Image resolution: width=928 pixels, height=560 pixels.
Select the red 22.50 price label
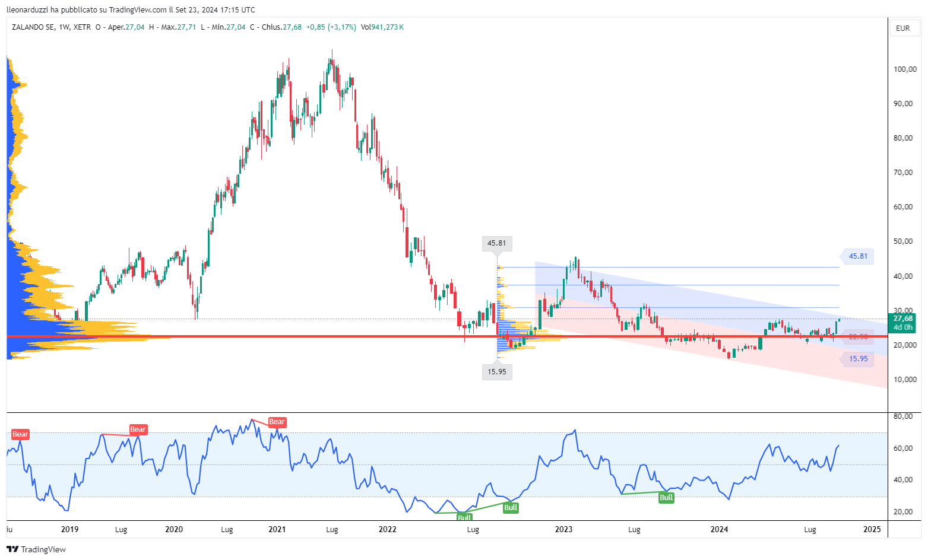[x=858, y=337]
